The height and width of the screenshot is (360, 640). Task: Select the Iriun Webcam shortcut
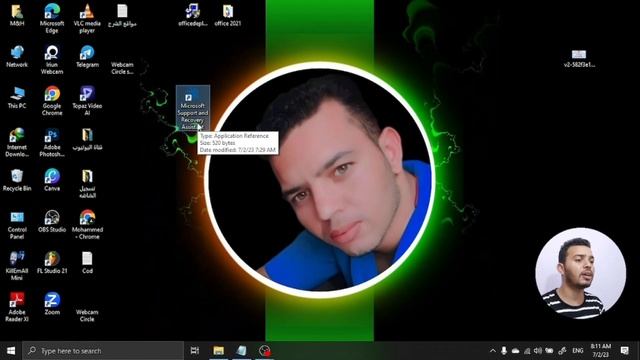coord(52,60)
